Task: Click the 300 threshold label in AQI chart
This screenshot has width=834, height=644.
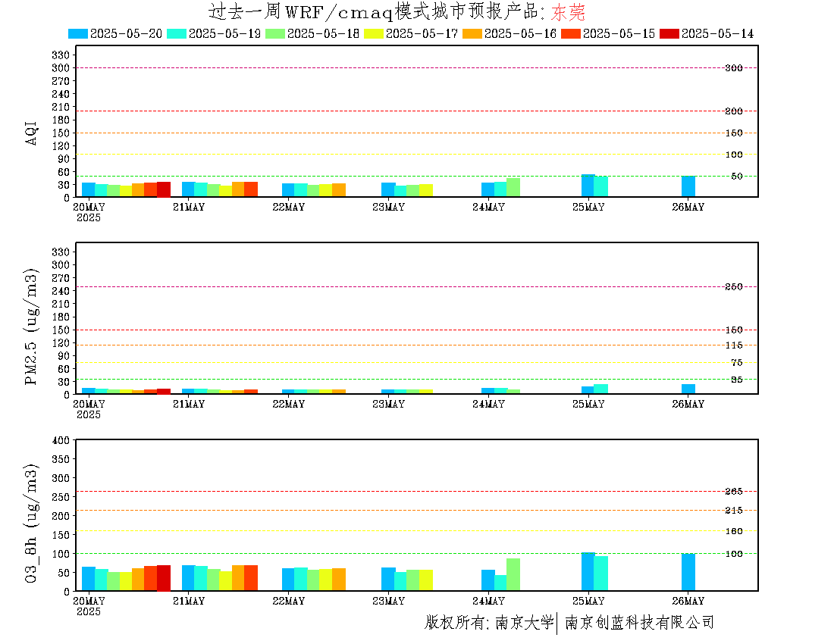Action: (x=734, y=68)
